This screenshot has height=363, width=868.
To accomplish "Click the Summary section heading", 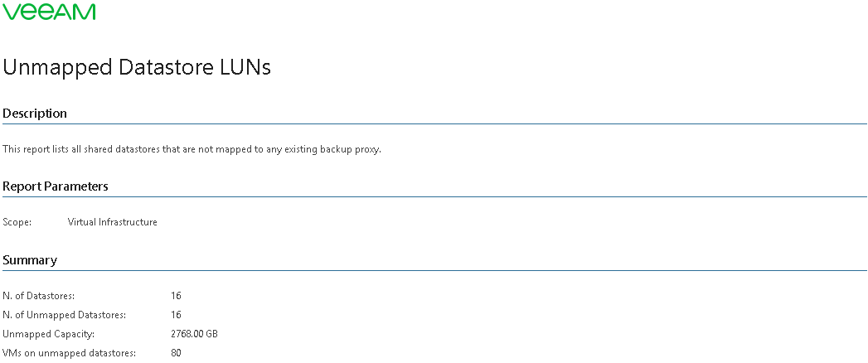I will [x=30, y=260].
